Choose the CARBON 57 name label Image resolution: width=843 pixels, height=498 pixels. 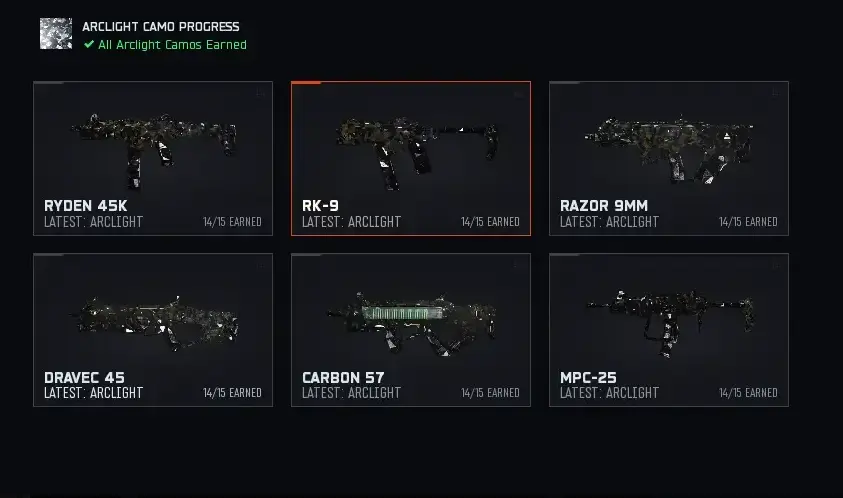(x=343, y=378)
